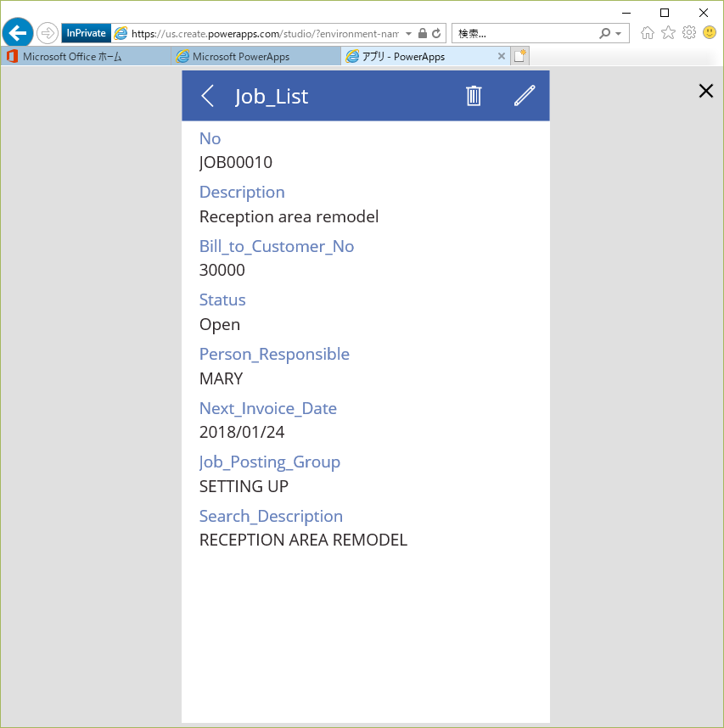Click the Job_List header title
This screenshot has height=728, width=724.
[272, 97]
